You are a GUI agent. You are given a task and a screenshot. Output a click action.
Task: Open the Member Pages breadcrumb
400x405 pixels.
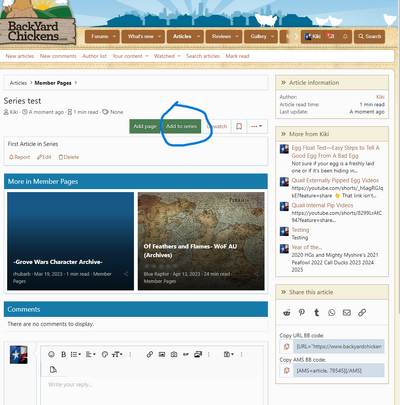(x=53, y=83)
